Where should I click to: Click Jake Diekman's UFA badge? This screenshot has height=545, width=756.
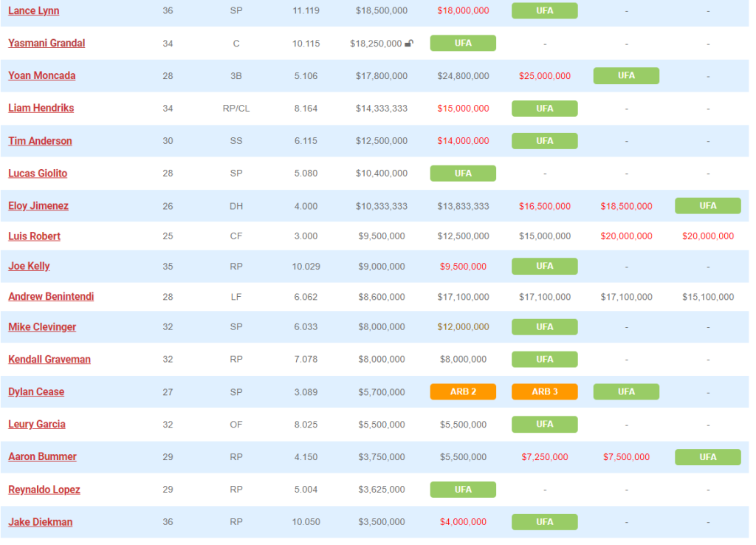(x=545, y=522)
